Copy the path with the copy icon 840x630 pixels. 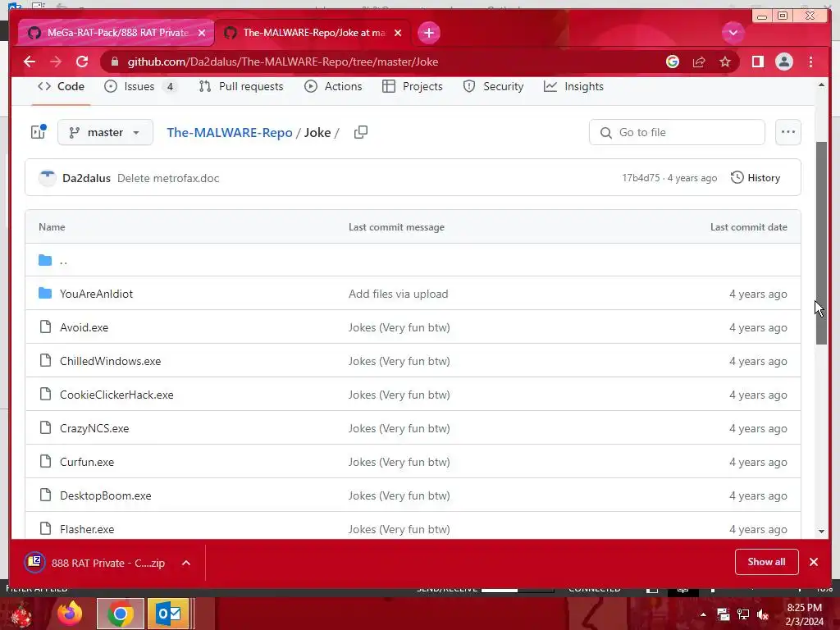[361, 132]
